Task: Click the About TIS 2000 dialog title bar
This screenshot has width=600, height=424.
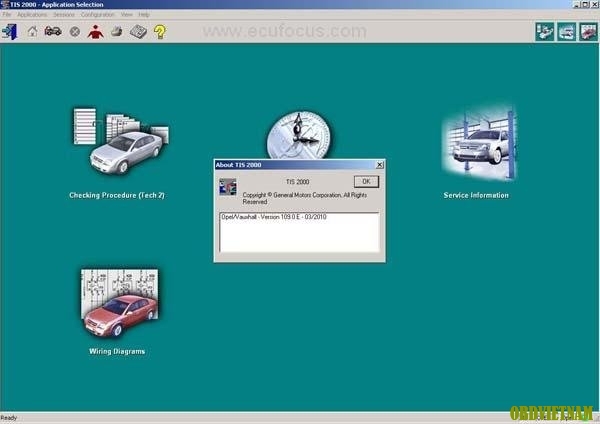Action: click(x=300, y=165)
